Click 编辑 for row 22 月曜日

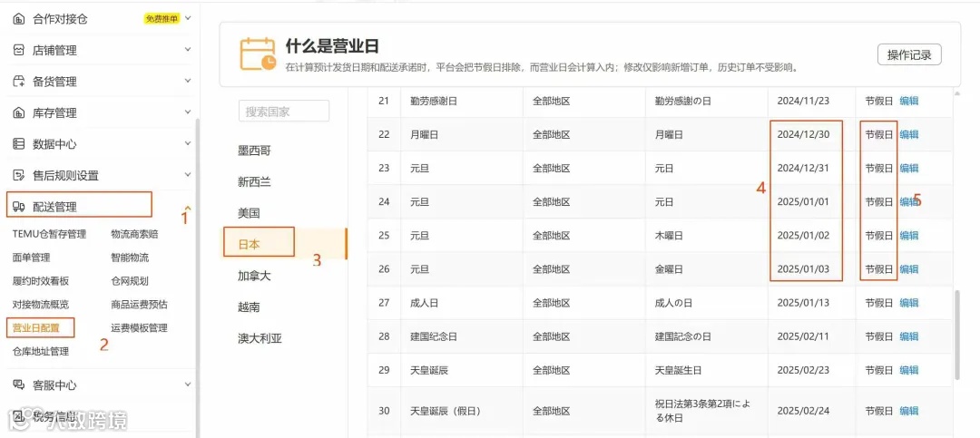[908, 134]
